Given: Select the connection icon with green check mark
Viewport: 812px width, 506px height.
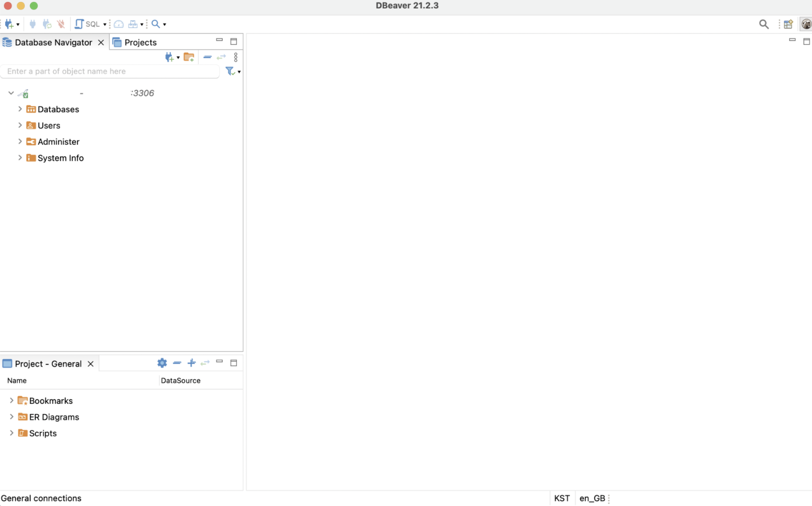Looking at the screenshot, I should [24, 94].
